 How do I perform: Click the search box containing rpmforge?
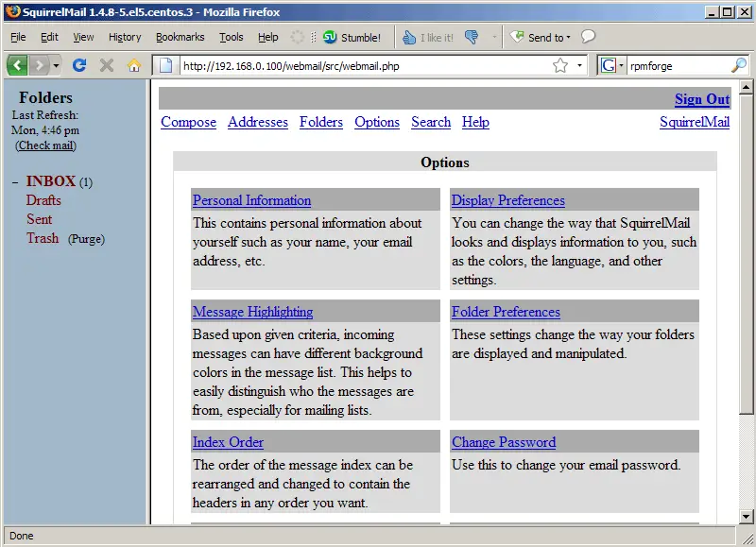678,65
